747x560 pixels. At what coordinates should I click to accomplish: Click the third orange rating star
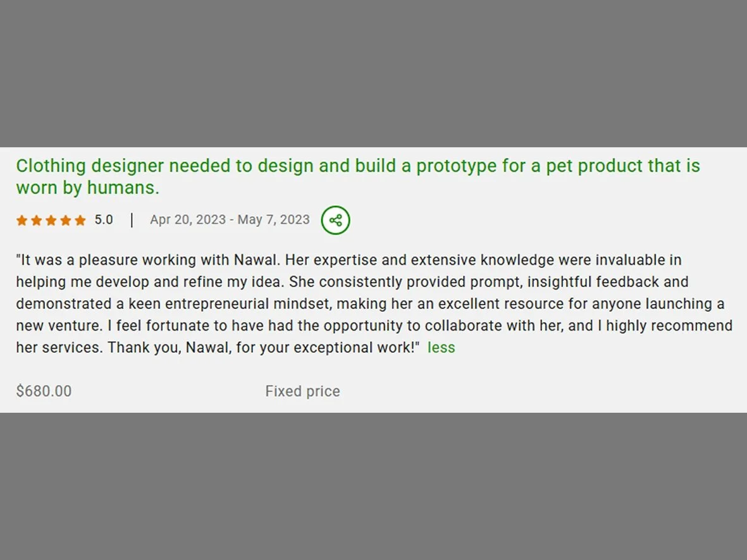pos(51,220)
